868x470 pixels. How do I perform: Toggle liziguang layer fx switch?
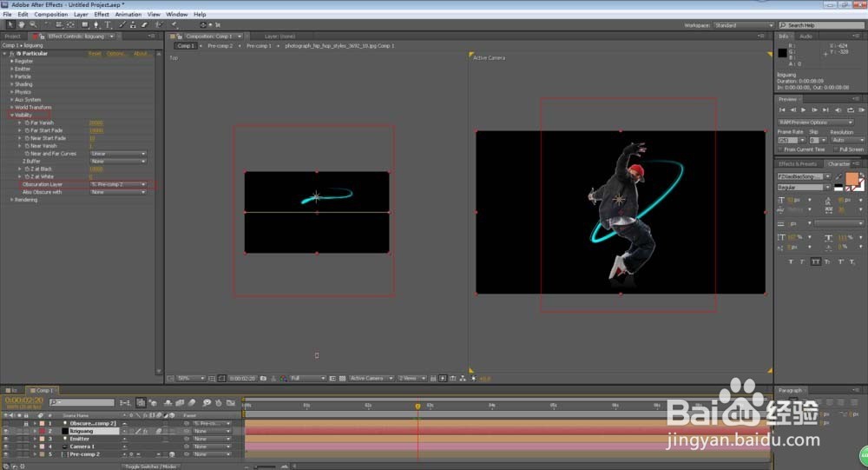coord(145,431)
